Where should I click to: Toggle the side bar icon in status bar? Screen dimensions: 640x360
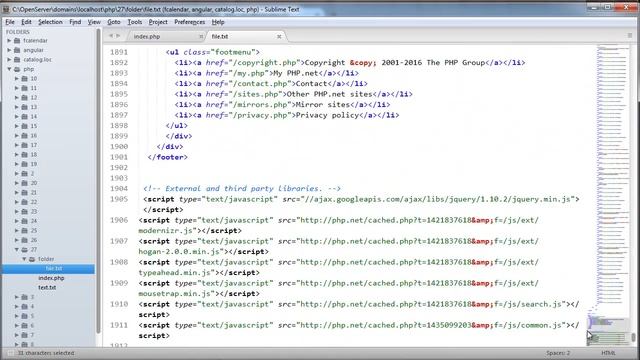[x=10, y=353]
